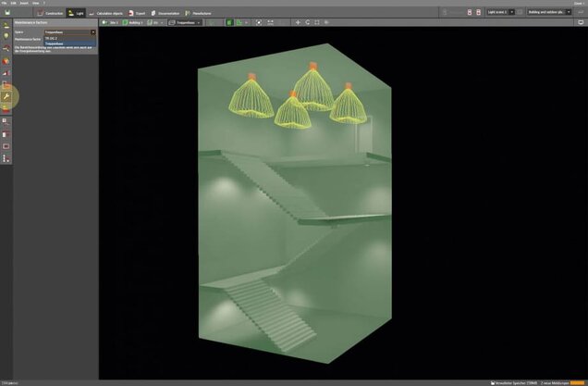This screenshot has height=386, width=588.
Task: Click the bottom icon in the left sidebar
Action: tap(6, 157)
